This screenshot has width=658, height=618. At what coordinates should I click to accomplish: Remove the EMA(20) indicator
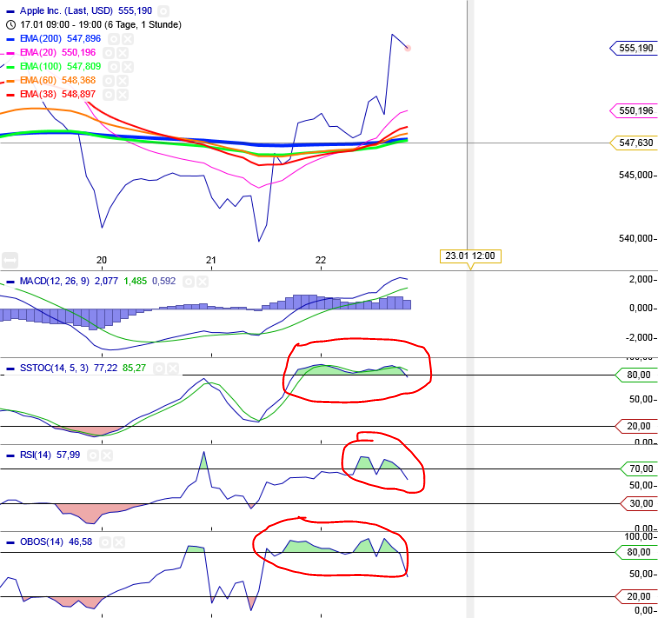122,53
